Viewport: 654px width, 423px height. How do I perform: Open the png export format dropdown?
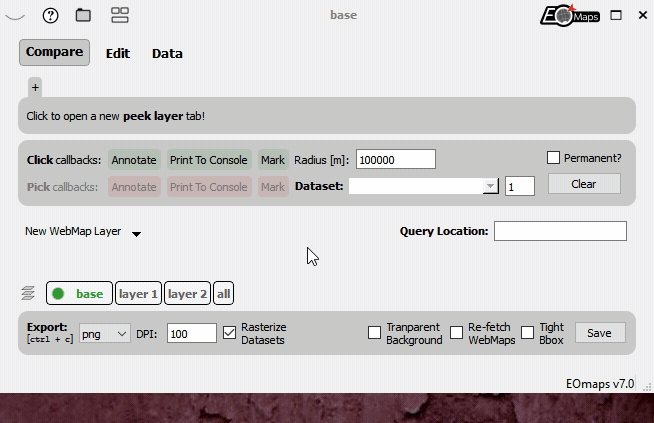point(105,334)
